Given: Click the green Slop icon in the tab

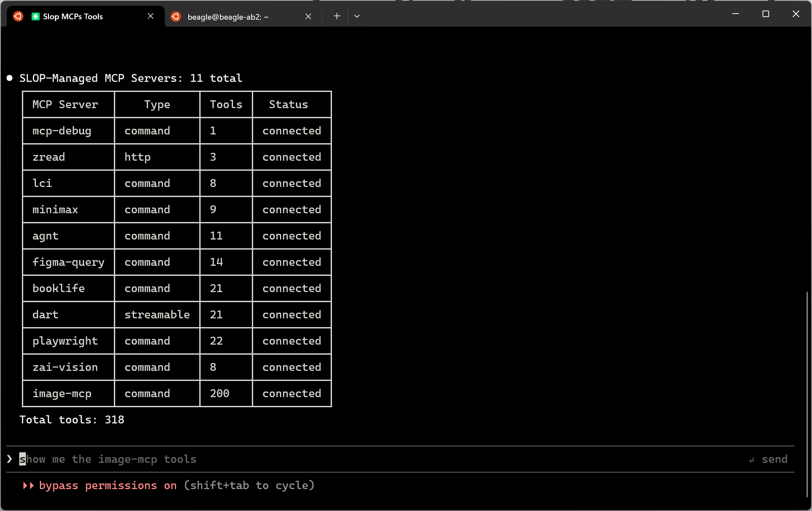Looking at the screenshot, I should tap(35, 16).
